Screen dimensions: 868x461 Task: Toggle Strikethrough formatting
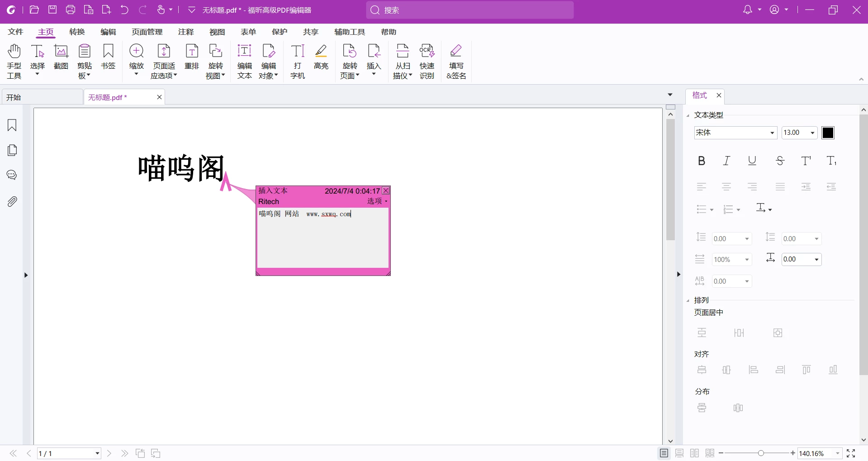780,161
